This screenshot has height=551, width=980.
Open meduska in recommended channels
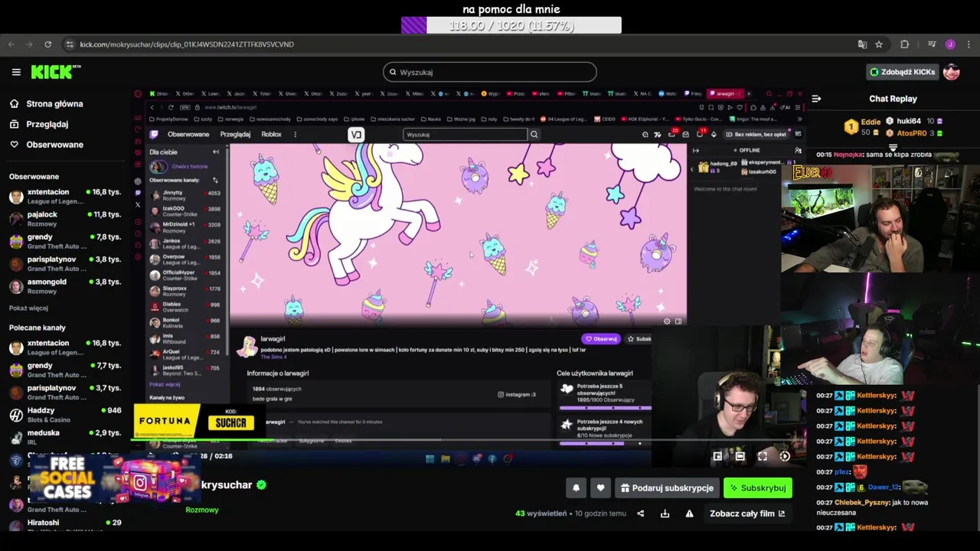65,437
